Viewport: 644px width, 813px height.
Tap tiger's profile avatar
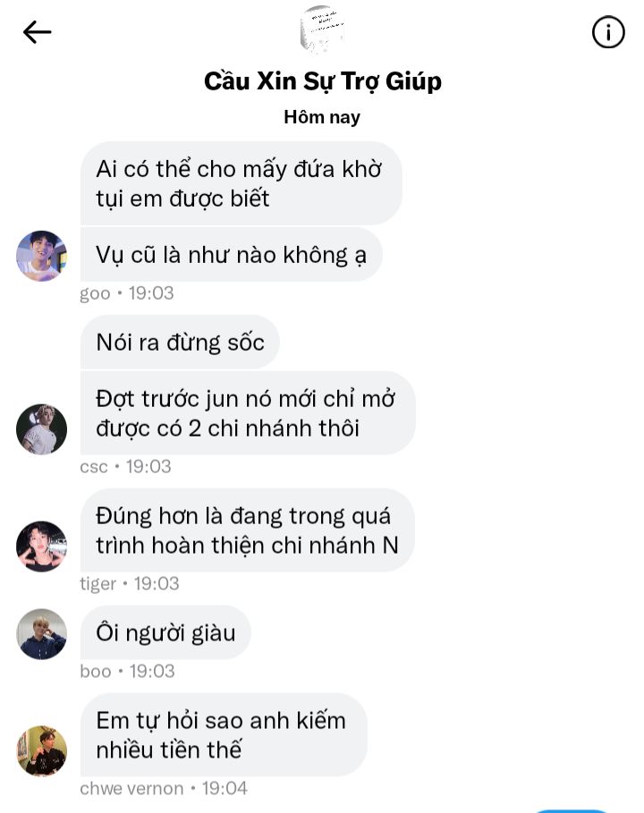click(41, 546)
